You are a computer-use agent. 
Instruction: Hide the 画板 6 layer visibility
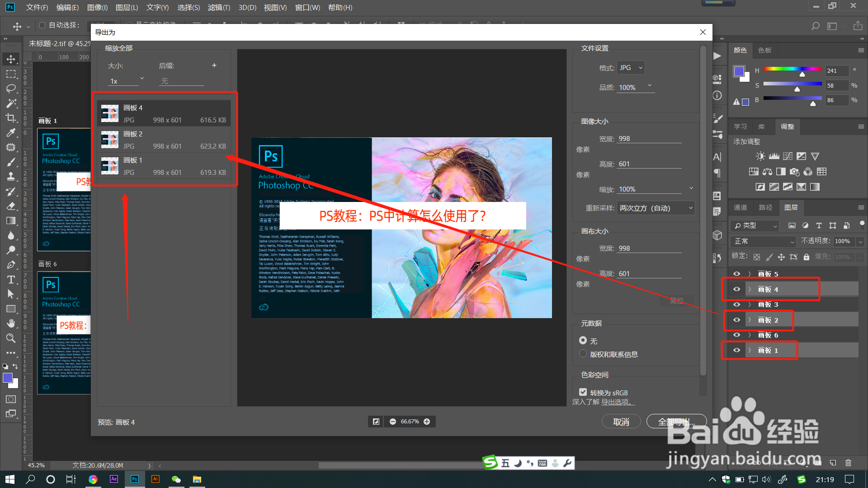[736, 335]
